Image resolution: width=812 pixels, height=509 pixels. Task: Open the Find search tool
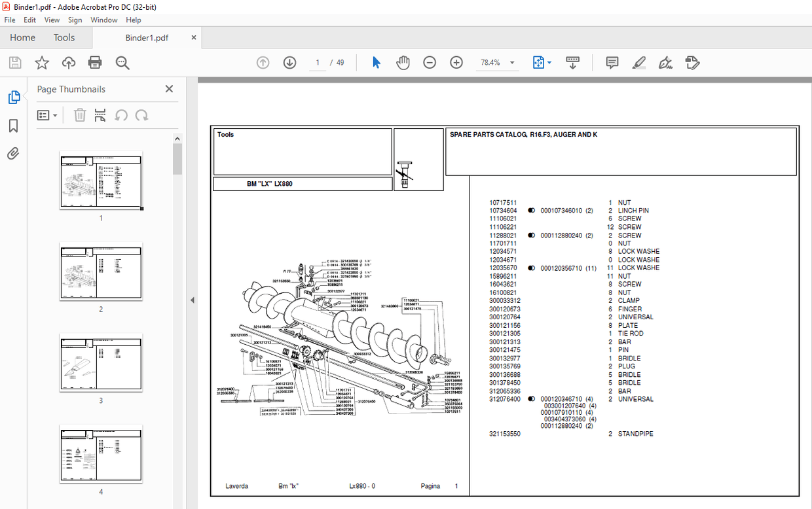[122, 62]
